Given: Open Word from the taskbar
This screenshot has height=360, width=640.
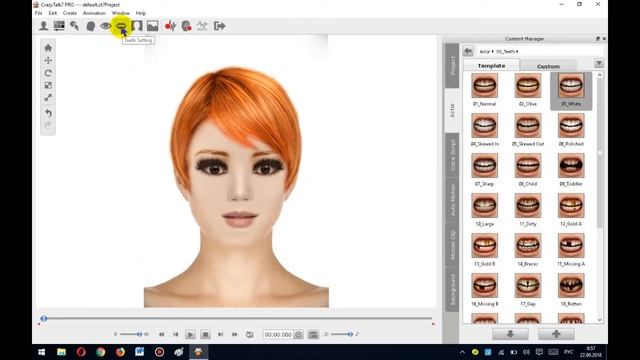Looking at the screenshot, I should click(x=140, y=352).
